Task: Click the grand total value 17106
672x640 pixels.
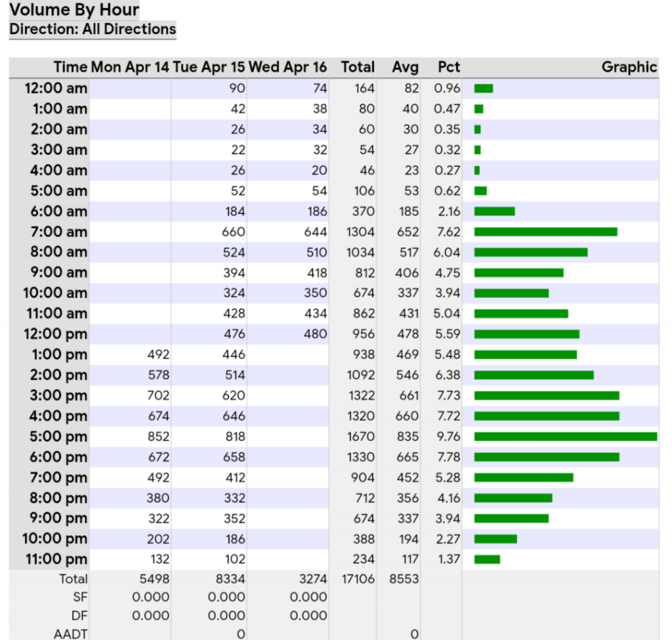Action: click(x=358, y=579)
